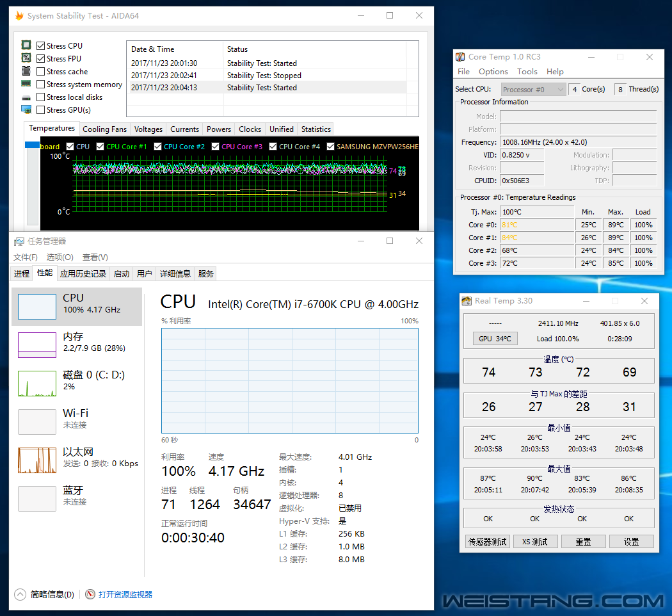Toggle the CPU Core #2 graph checkbox
672x616 pixels.
pyautogui.click(x=157, y=146)
